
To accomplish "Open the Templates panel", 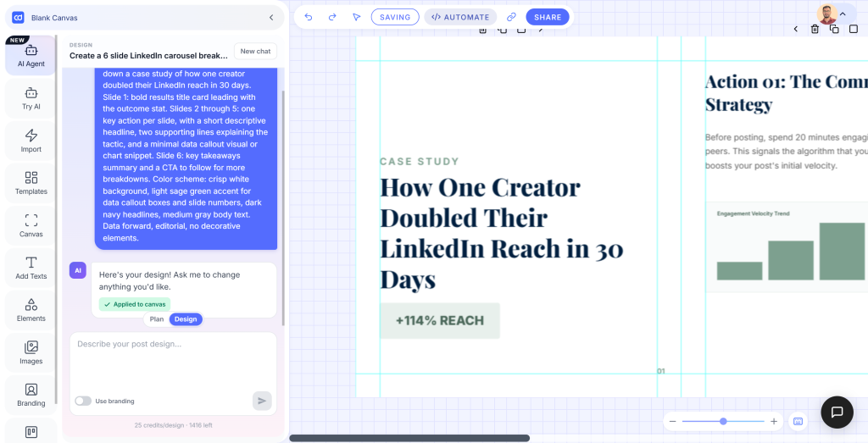I will pyautogui.click(x=31, y=183).
